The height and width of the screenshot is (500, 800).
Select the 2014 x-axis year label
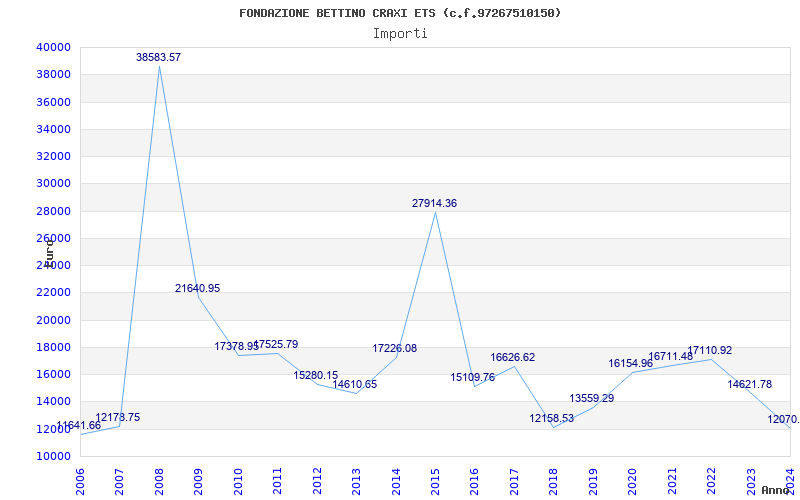point(396,481)
